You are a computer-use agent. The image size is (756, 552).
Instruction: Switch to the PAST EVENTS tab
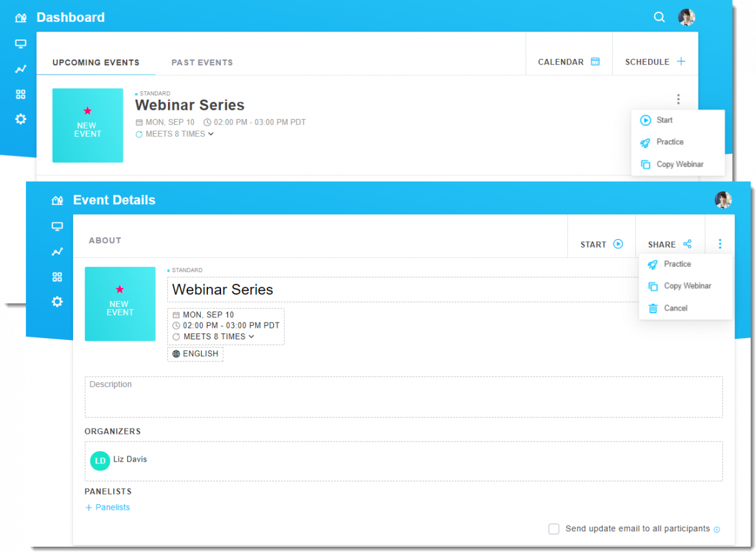click(x=202, y=62)
